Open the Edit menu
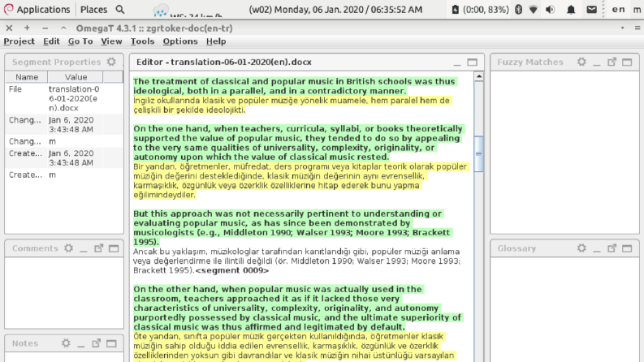Screen dimensions: 644x362 pyautogui.click(x=51, y=41)
